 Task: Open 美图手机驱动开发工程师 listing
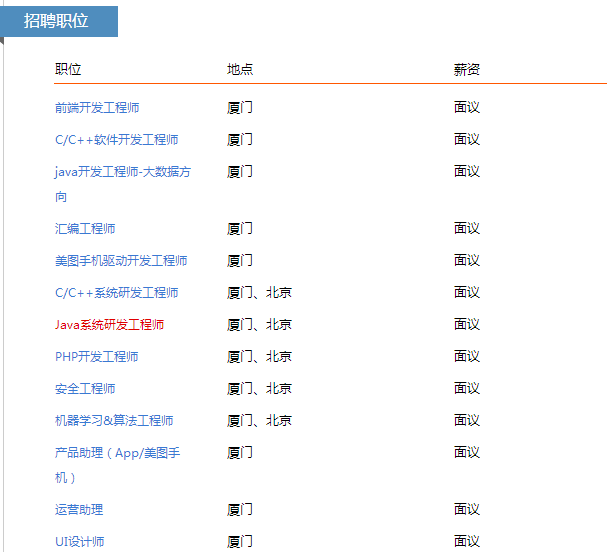point(121,261)
